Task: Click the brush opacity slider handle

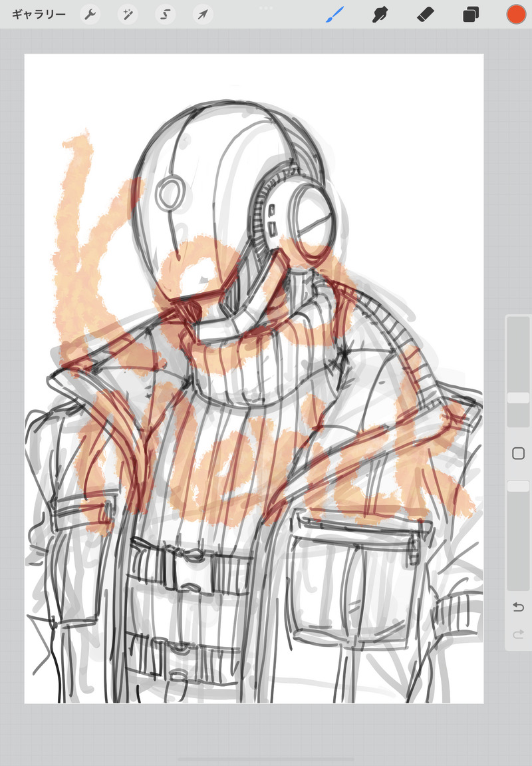Action: click(x=518, y=486)
